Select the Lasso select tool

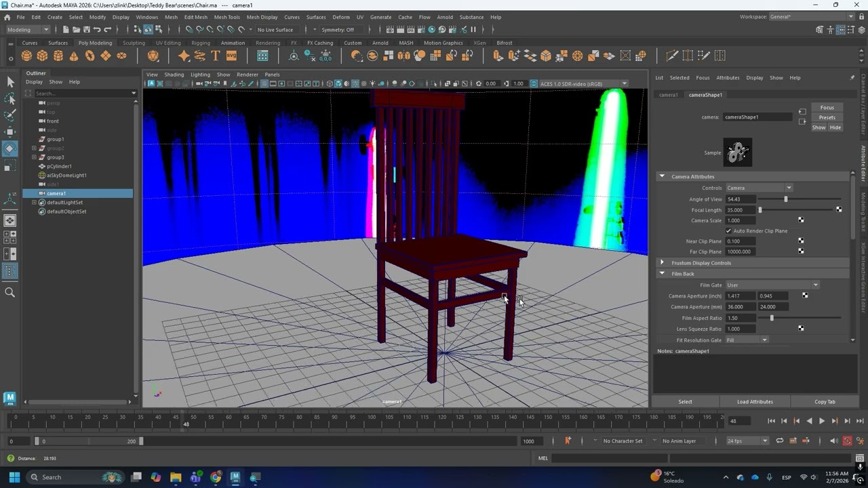point(9,98)
